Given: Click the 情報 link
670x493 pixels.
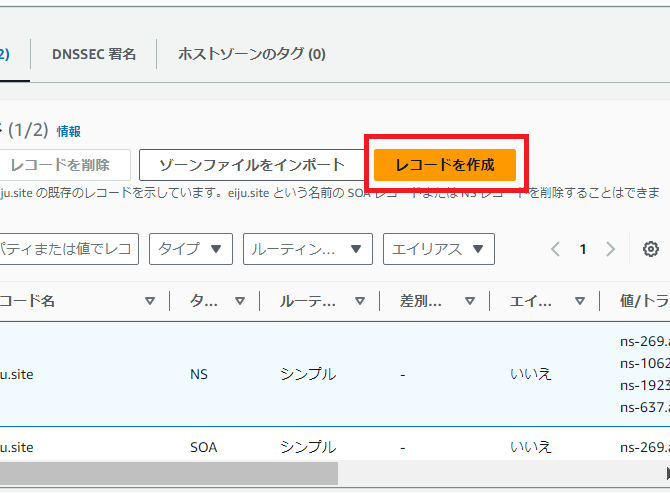Looking at the screenshot, I should (69, 131).
